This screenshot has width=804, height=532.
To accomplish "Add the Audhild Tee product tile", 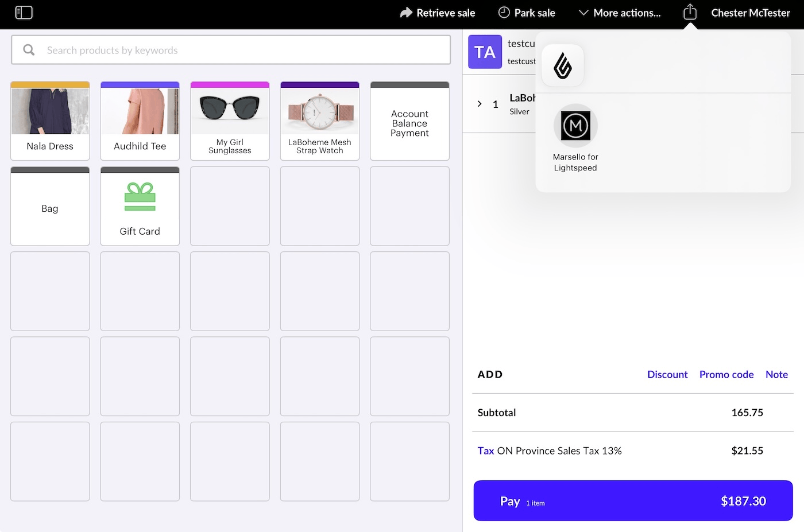I will point(140,121).
